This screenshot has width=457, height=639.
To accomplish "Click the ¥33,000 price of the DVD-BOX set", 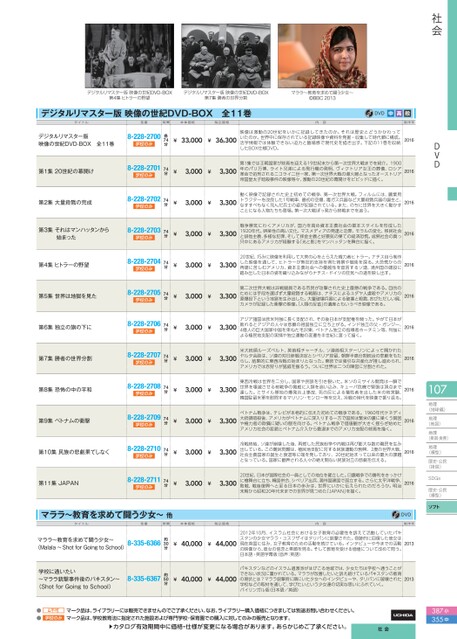I will point(188,140).
